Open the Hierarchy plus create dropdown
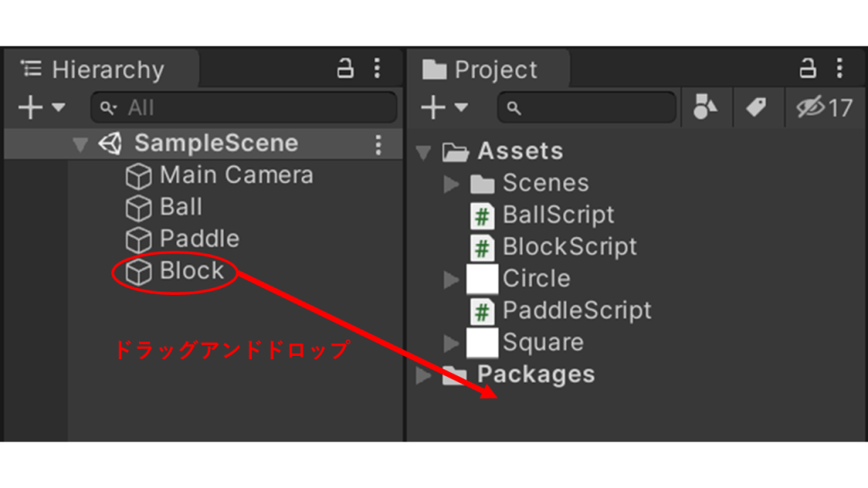The height and width of the screenshot is (488, 868). click(41, 108)
